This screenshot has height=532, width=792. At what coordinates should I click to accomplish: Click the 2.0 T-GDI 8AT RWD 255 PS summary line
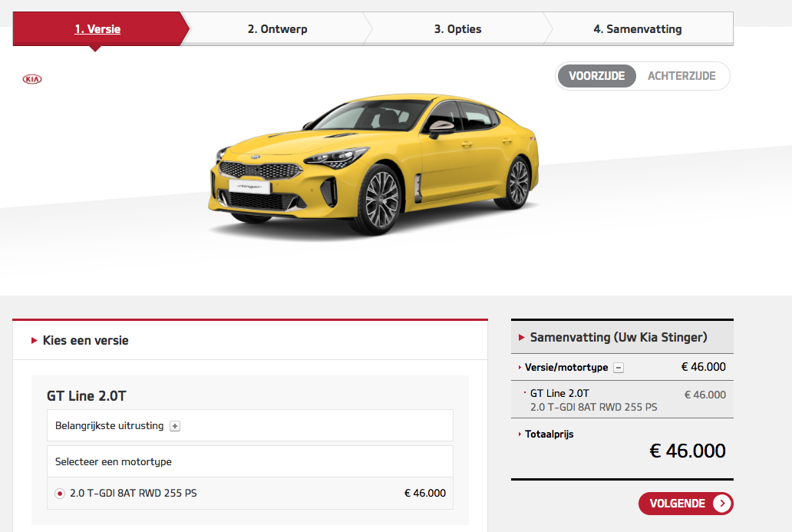pyautogui.click(x=593, y=407)
